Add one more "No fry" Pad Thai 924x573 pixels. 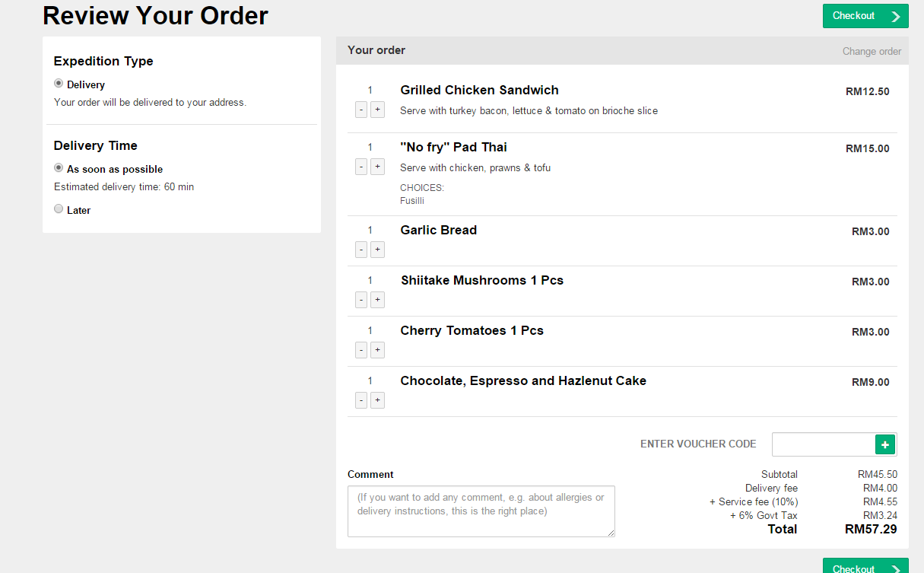[377, 167]
